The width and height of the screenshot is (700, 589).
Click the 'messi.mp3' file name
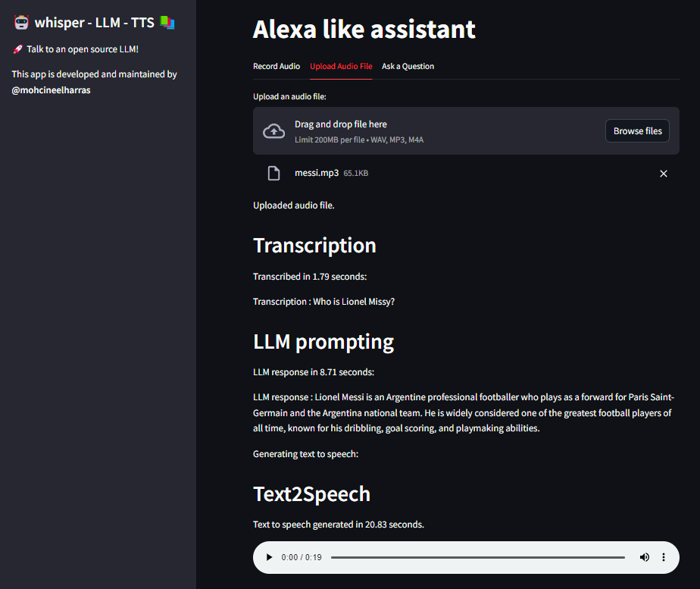point(317,173)
